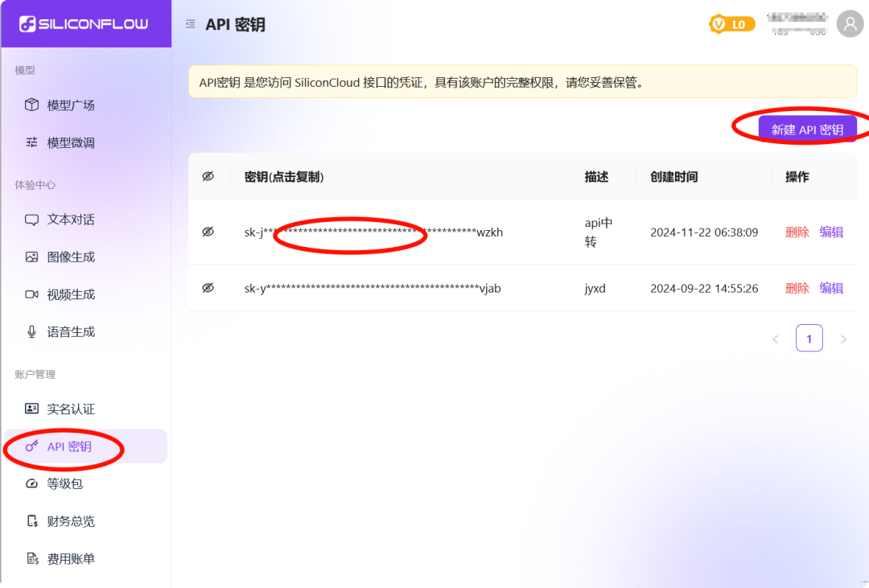
Task: Copy key sk-j…wzkh
Action: (373, 232)
